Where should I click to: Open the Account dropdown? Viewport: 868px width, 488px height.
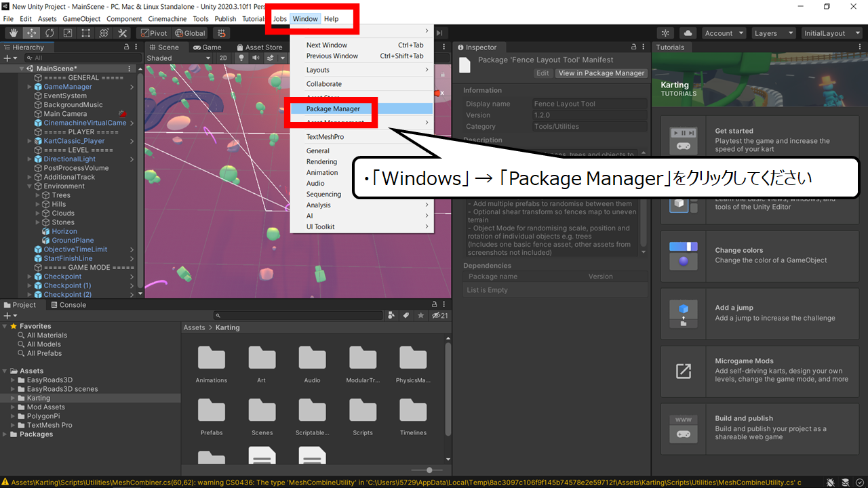(x=723, y=33)
